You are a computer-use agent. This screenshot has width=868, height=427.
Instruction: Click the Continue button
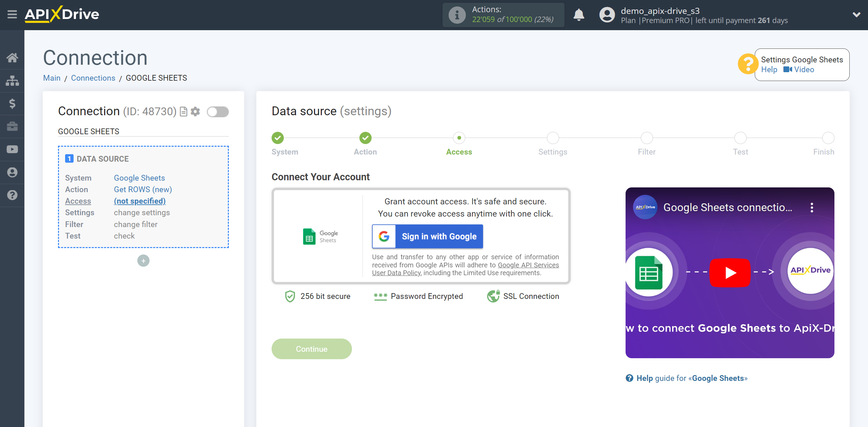click(312, 349)
